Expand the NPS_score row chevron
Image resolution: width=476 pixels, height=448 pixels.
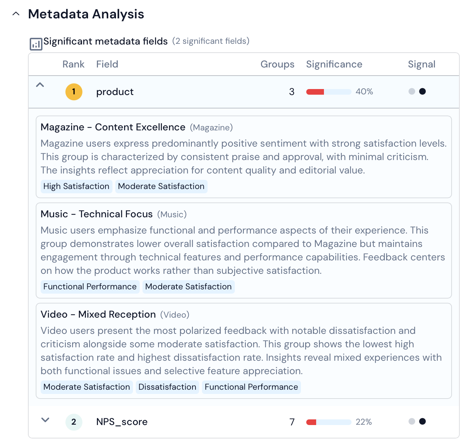click(x=45, y=420)
